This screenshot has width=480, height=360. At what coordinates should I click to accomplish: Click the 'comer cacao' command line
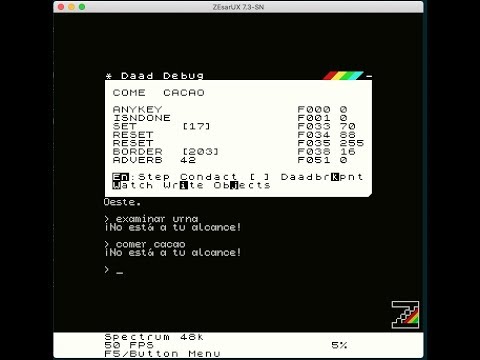tap(145, 244)
